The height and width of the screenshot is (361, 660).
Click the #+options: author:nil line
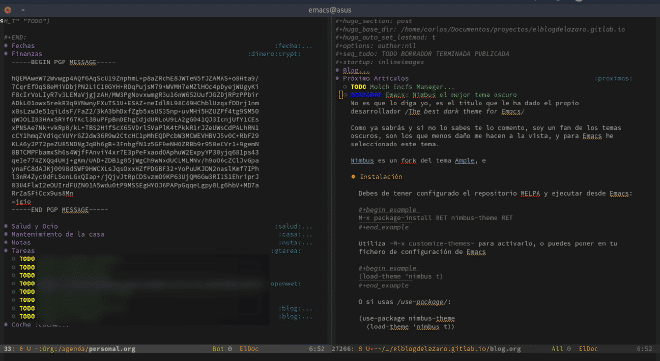point(375,45)
